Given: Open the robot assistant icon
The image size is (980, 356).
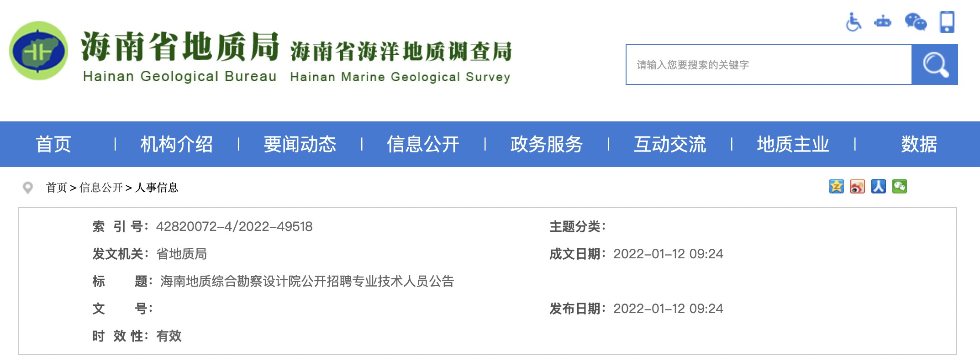Looking at the screenshot, I should [x=882, y=22].
